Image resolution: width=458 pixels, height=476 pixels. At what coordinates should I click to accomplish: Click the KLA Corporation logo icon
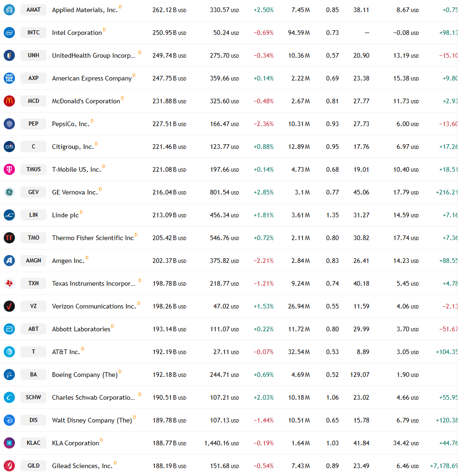tap(9, 443)
